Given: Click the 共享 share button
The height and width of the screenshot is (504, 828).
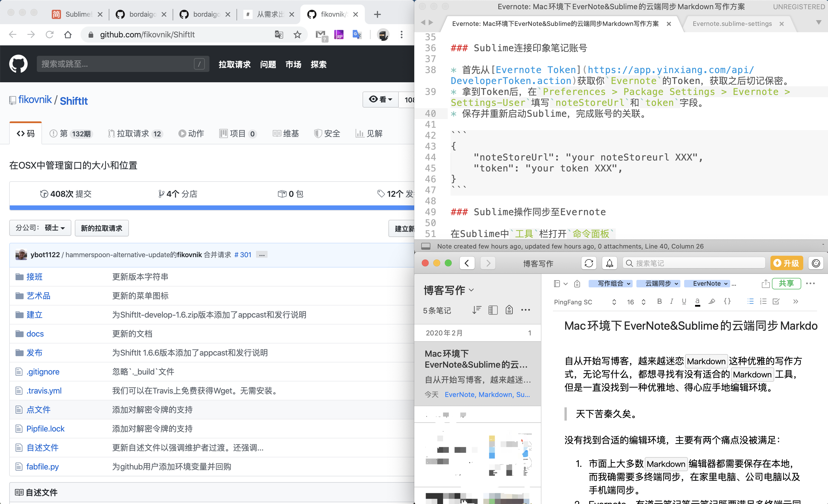Looking at the screenshot, I should [786, 284].
